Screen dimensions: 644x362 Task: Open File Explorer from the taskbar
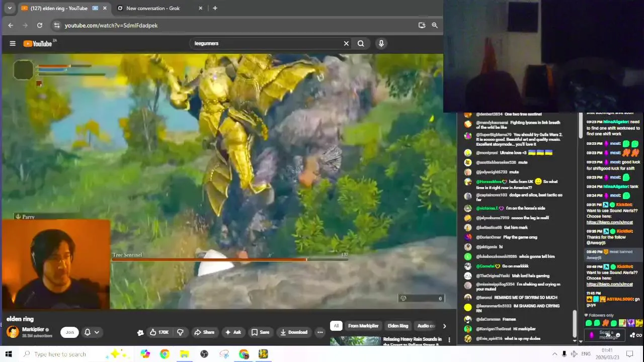(184, 354)
